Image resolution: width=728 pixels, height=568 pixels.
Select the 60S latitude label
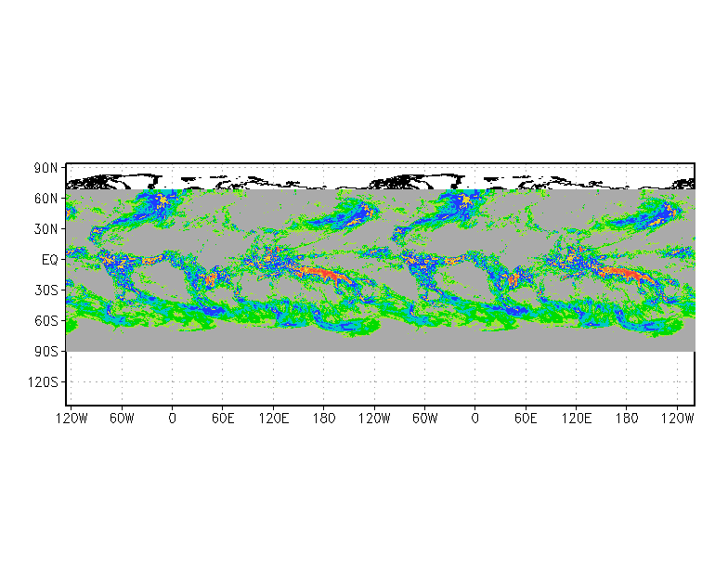[x=46, y=321]
